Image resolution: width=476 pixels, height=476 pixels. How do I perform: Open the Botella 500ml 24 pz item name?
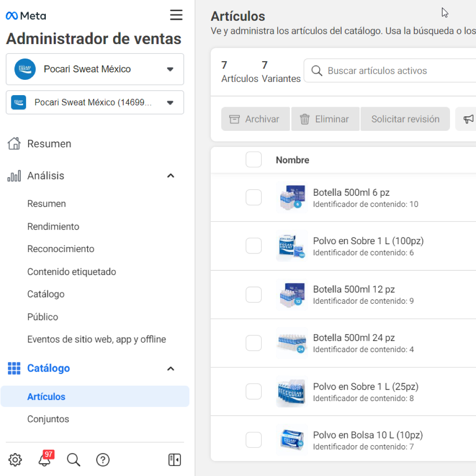pyautogui.click(x=353, y=338)
